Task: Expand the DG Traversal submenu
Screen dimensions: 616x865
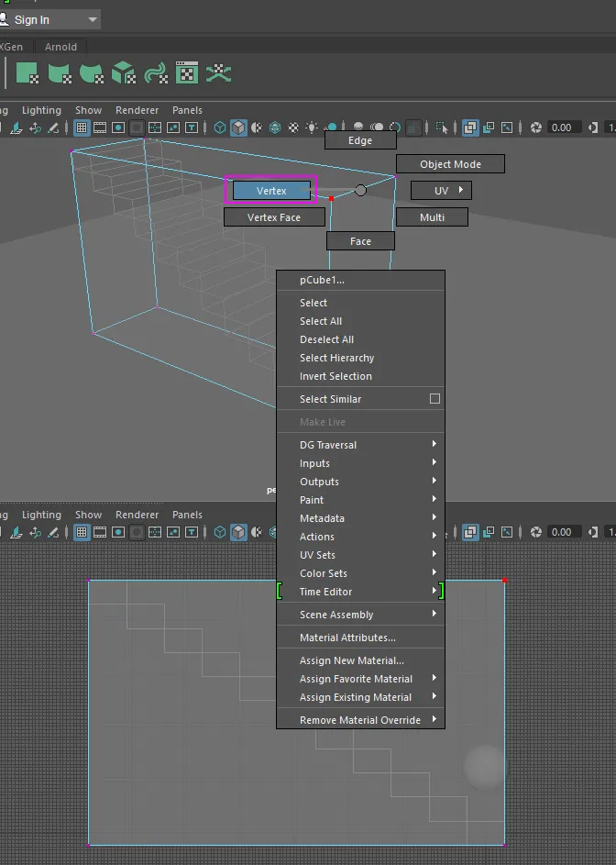Action: [x=360, y=445]
